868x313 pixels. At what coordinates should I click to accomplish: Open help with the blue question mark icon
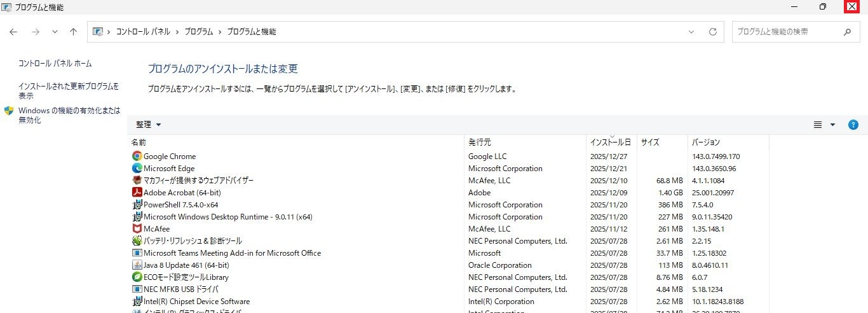pos(853,125)
